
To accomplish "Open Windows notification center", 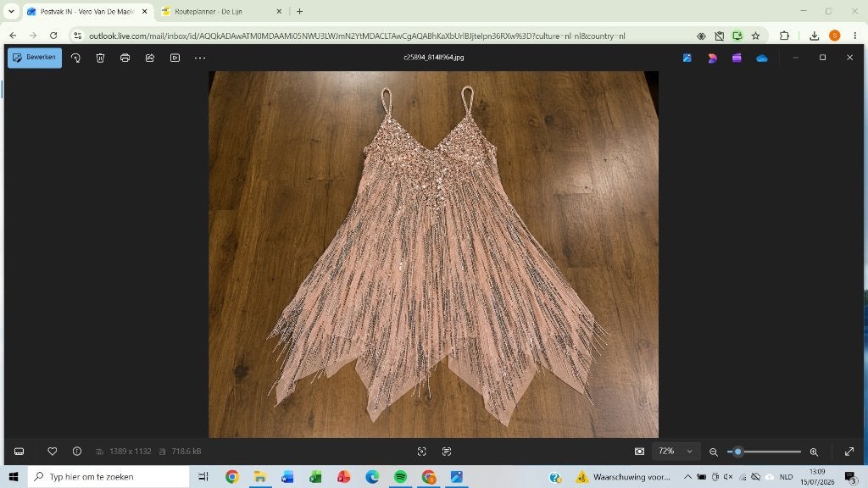I will click(x=851, y=476).
